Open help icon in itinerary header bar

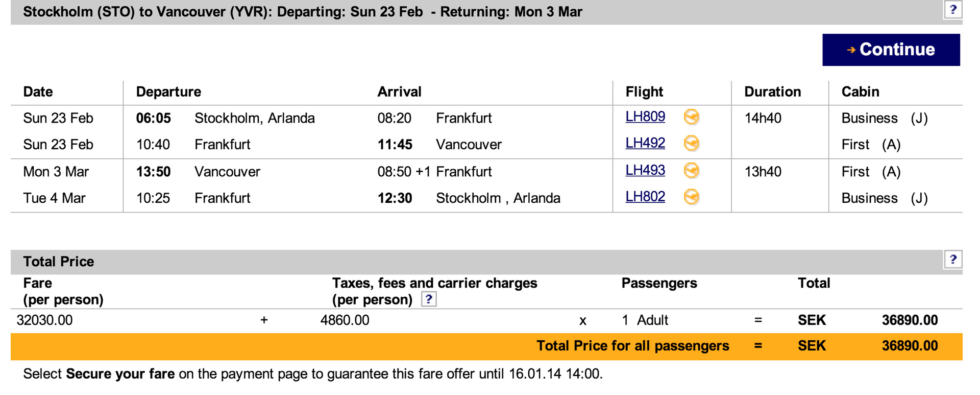pos(952,10)
